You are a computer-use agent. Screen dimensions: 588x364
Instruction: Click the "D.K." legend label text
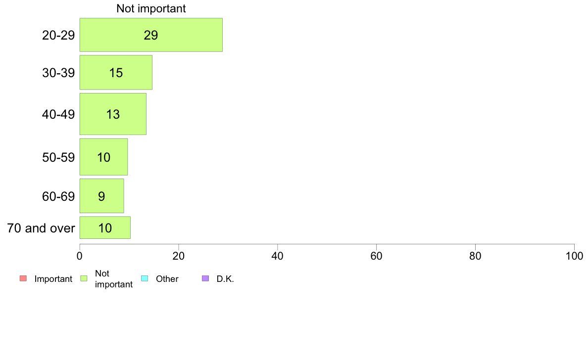tap(225, 279)
